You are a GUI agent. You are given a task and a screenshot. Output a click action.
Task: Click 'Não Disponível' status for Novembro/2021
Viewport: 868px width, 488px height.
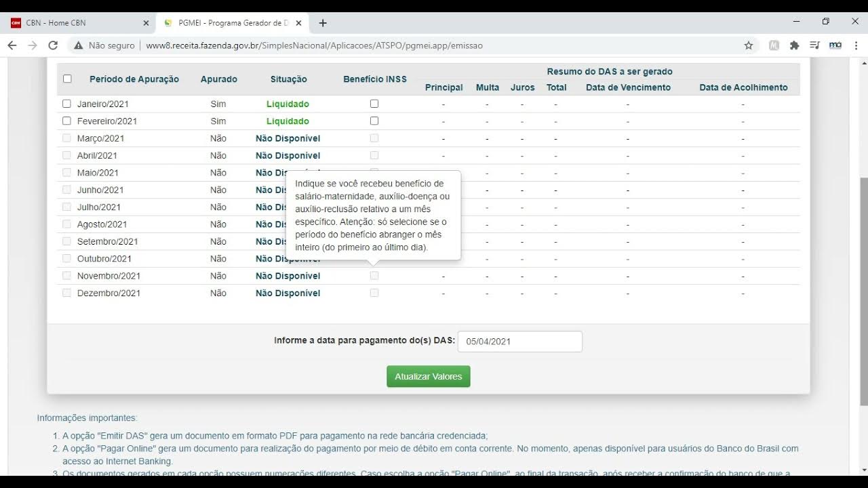tap(288, 276)
